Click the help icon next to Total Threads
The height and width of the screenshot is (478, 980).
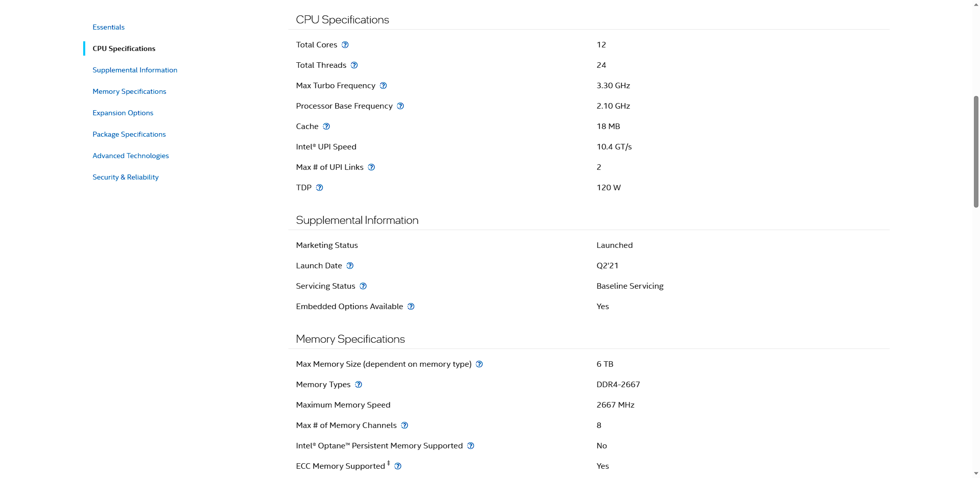click(x=354, y=65)
